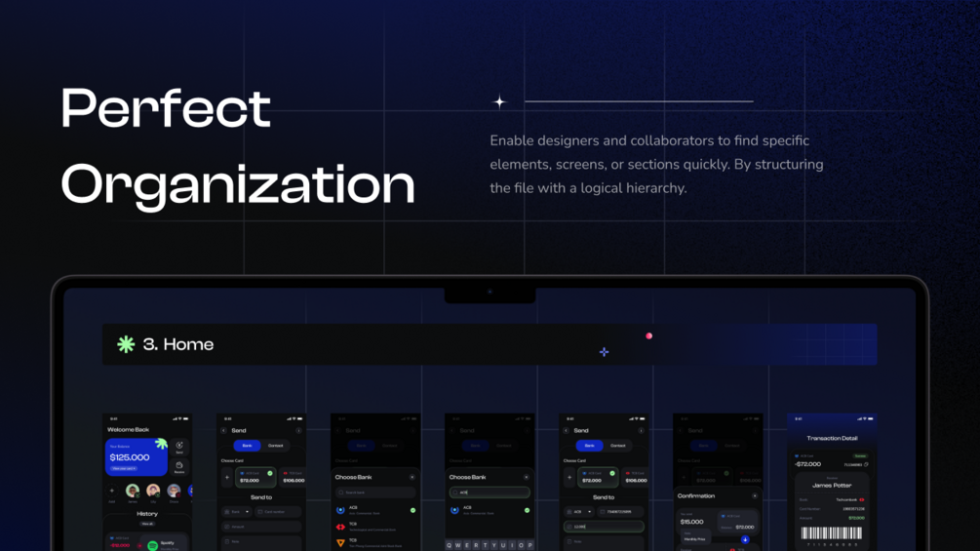Screen dimensions: 980x551
Task: Select TCB Card $106.000 on Send screen with ACB chosen
Action: coord(635,477)
